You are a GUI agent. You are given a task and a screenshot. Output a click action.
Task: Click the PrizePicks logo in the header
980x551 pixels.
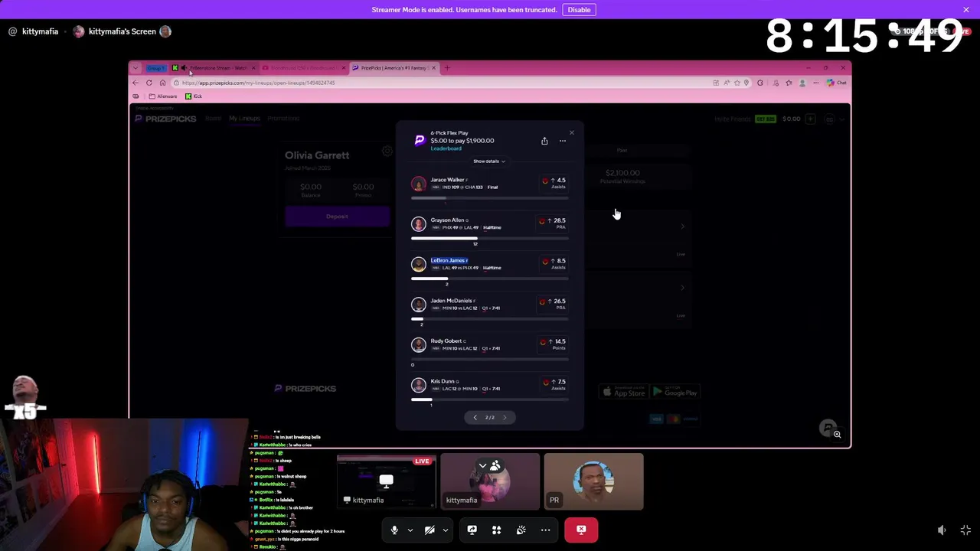click(165, 119)
